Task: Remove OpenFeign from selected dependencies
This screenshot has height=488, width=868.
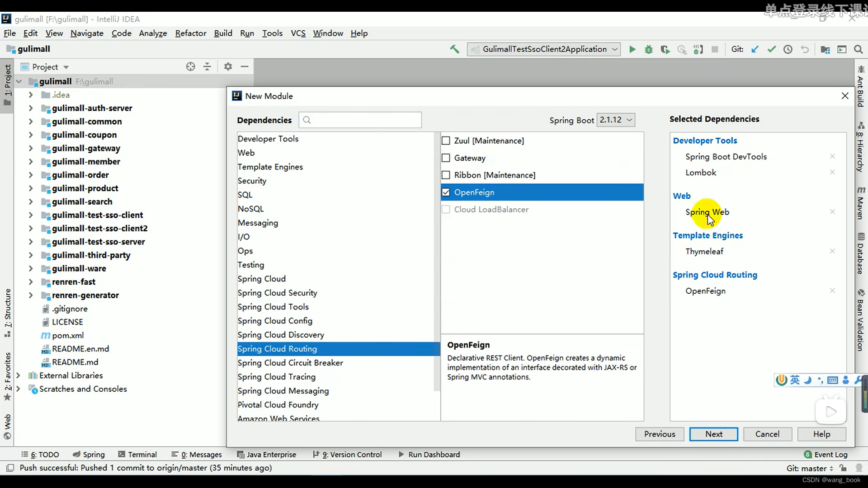Action: tap(832, 291)
